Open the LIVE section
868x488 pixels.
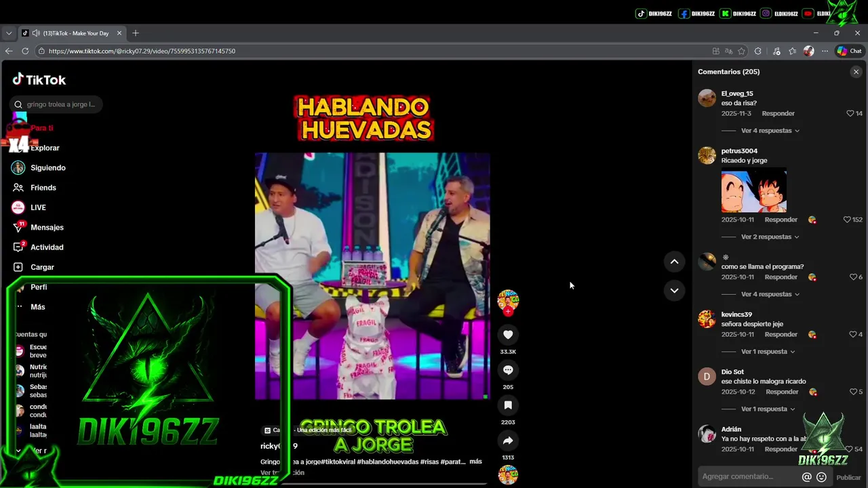(28, 207)
